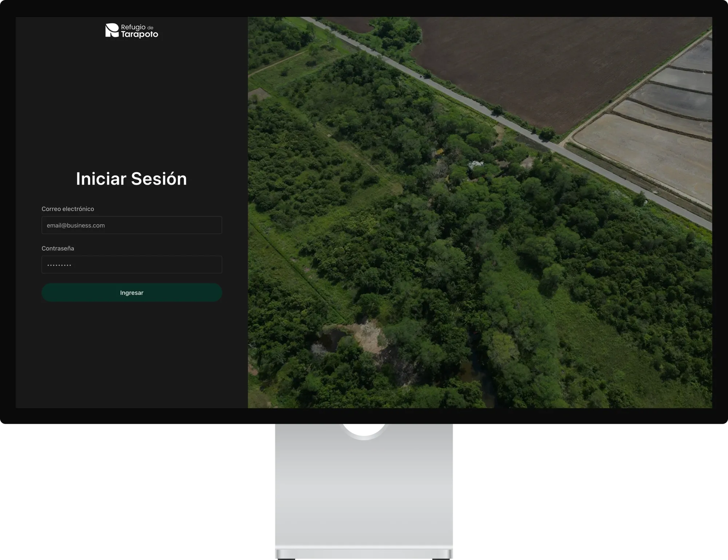Focus the Contraseña password field

coord(132,264)
